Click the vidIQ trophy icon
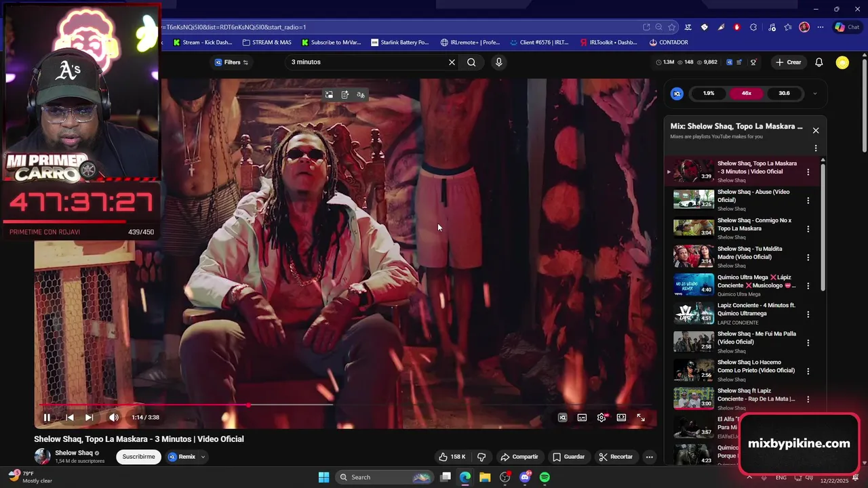 [x=753, y=62]
